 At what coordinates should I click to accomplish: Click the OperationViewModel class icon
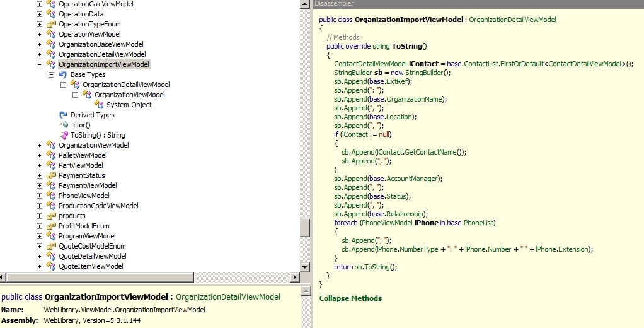51,34
